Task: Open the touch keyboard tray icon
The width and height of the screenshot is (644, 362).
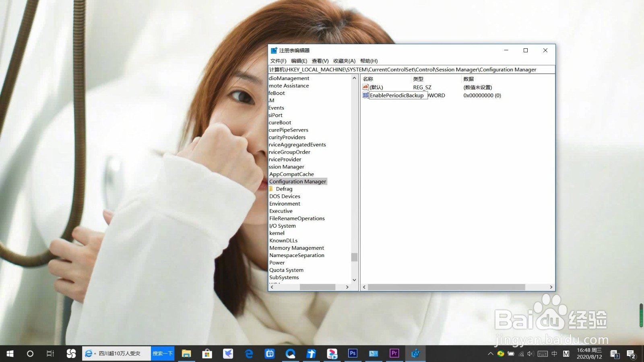Action: point(543,354)
